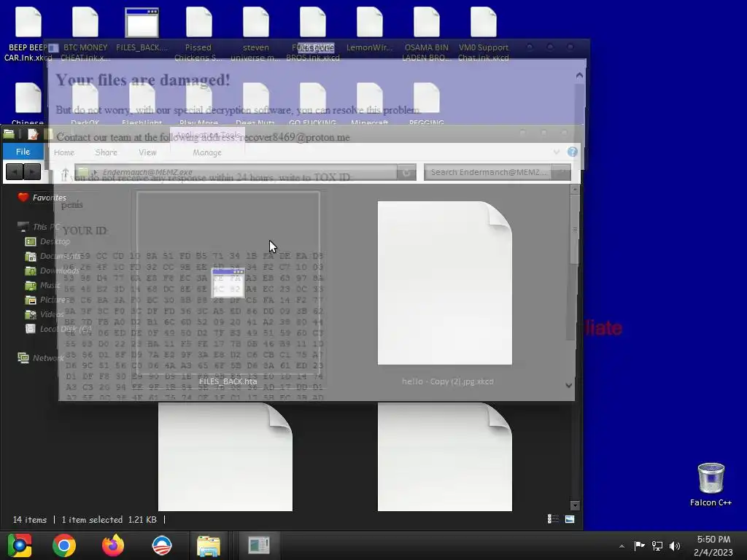Image resolution: width=747 pixels, height=560 pixels.
Task: Open File Explorer taskbar button
Action: pyautogui.click(x=208, y=545)
